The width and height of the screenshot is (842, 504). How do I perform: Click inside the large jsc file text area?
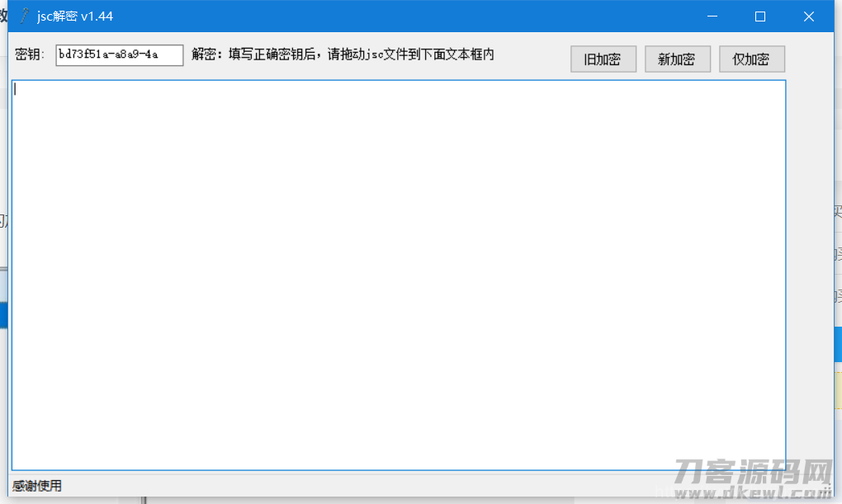click(399, 276)
